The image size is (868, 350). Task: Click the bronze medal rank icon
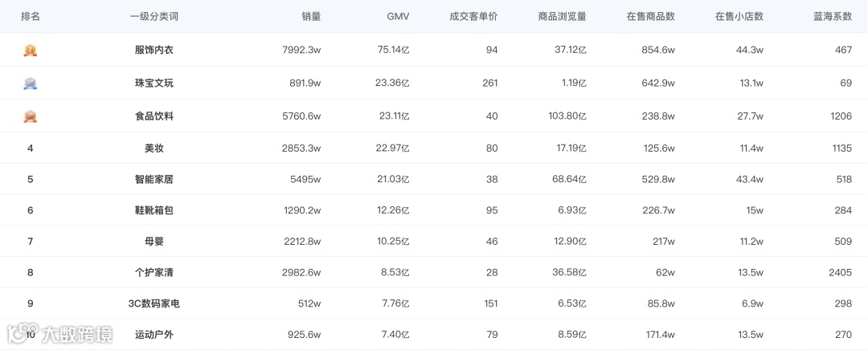coord(31,116)
